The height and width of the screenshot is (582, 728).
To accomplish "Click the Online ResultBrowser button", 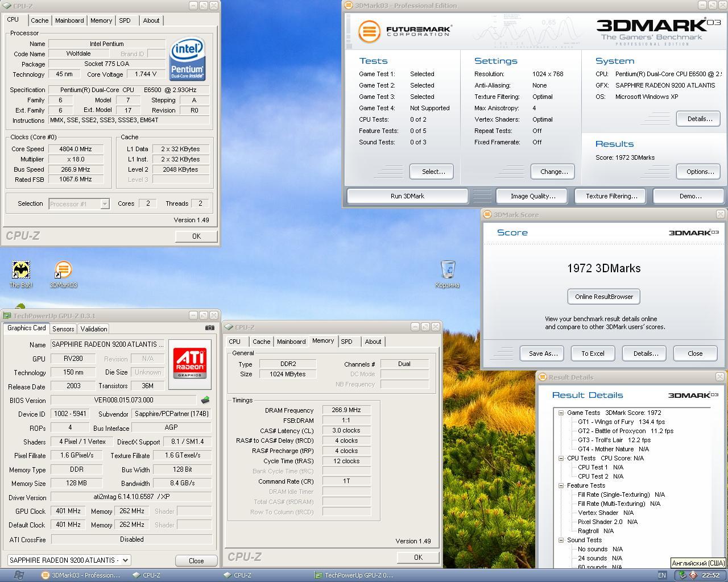I will [604, 297].
